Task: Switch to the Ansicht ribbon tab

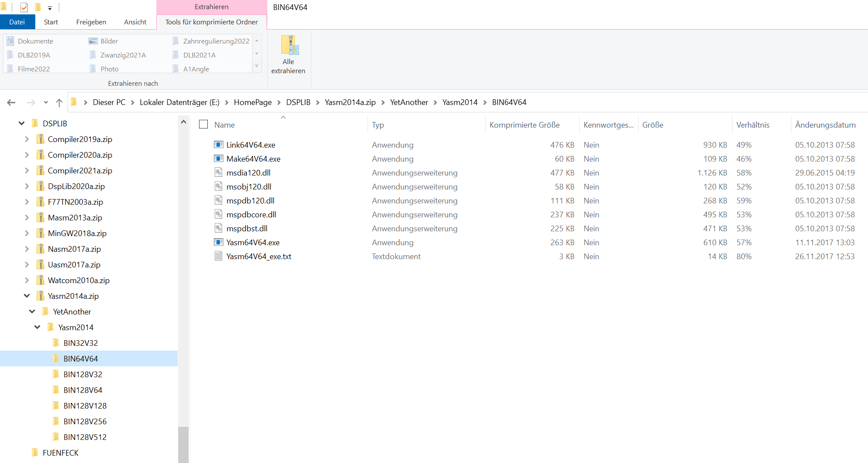Action: (x=135, y=22)
